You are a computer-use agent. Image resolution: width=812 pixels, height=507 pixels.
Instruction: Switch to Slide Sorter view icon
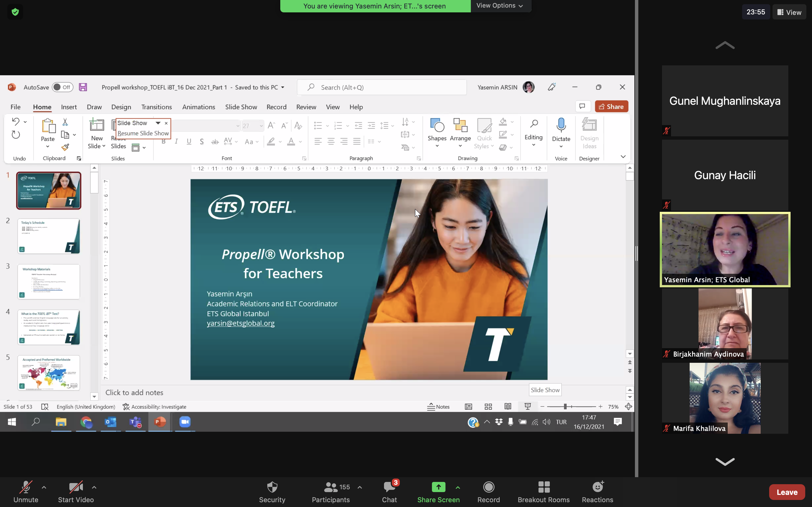point(488,407)
